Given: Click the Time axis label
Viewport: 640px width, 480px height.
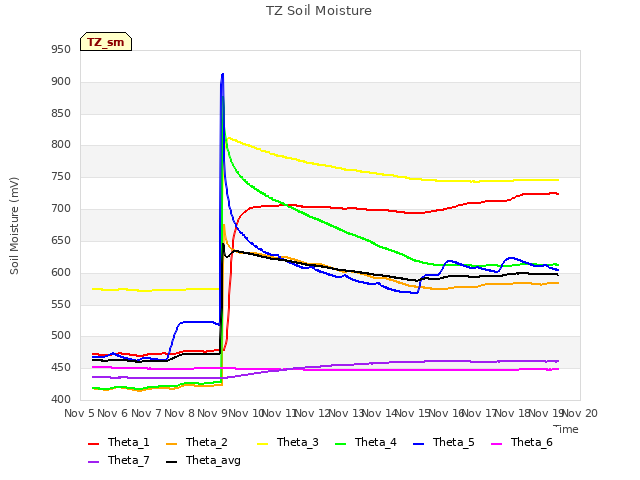Looking at the screenshot, I should point(566,429).
